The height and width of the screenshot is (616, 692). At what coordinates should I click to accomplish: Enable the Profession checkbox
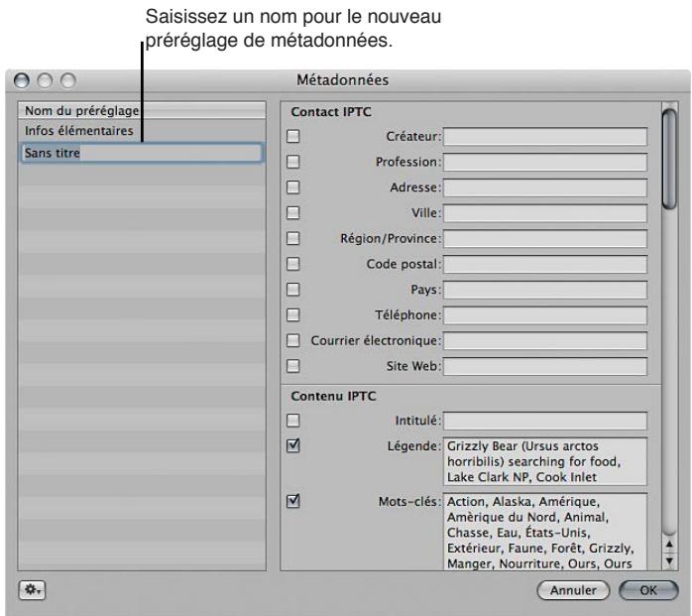coord(293,162)
